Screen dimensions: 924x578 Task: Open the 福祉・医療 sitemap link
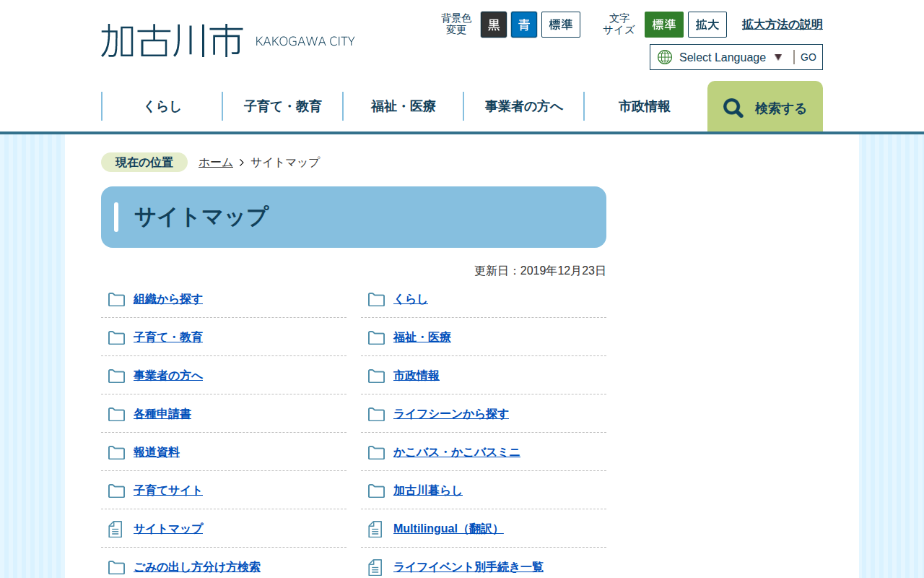[x=422, y=337]
